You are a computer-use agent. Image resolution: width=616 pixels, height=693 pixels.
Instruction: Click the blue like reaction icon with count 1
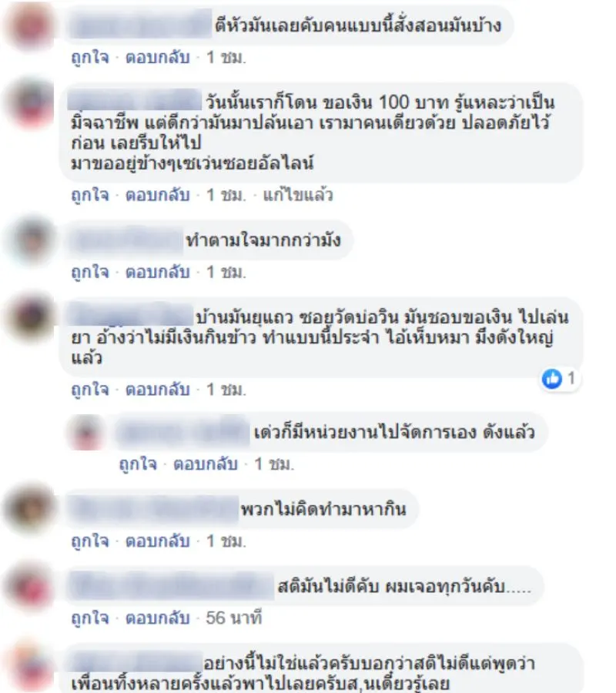click(x=552, y=379)
